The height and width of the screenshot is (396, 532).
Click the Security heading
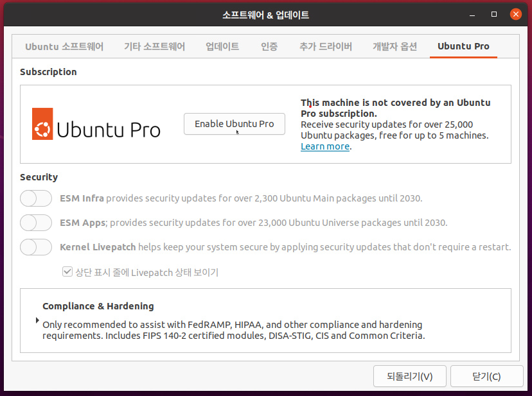pos(39,177)
